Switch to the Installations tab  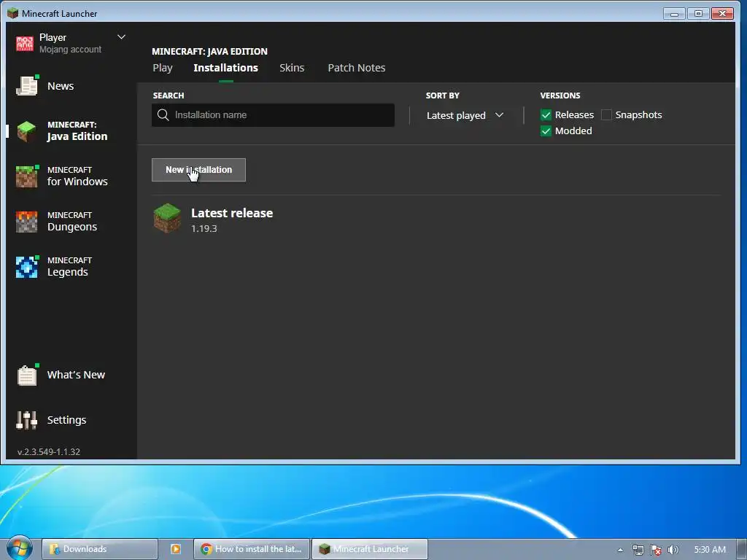[x=226, y=68]
